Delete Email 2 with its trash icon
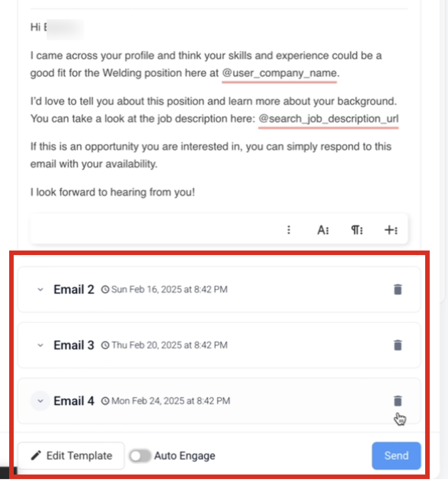Viewport: 448px width, 480px height. [398, 289]
